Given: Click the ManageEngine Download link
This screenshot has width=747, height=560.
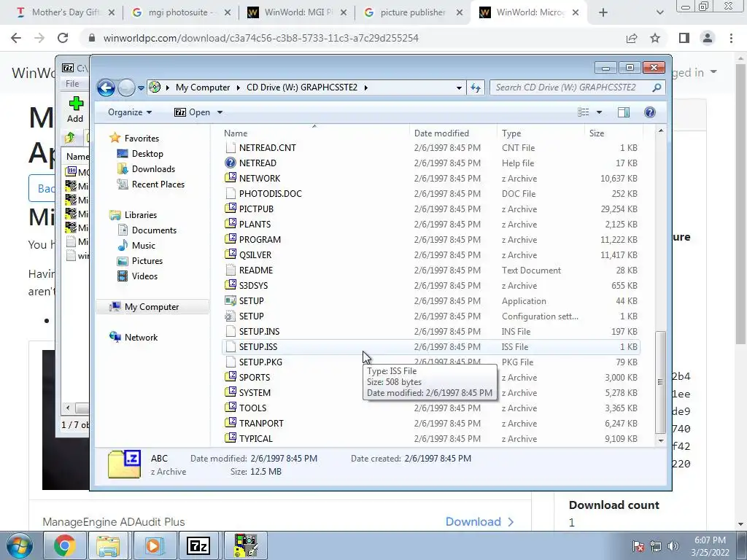Looking at the screenshot, I should coord(480,522).
